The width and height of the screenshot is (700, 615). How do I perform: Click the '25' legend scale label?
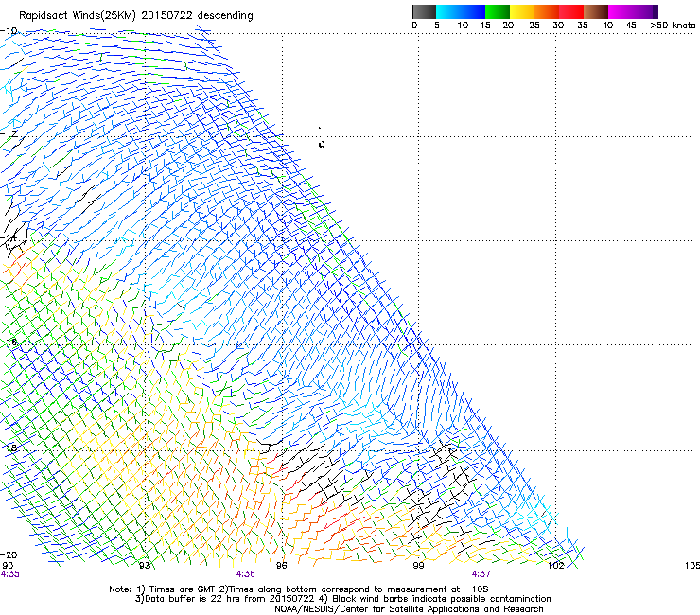(x=534, y=26)
